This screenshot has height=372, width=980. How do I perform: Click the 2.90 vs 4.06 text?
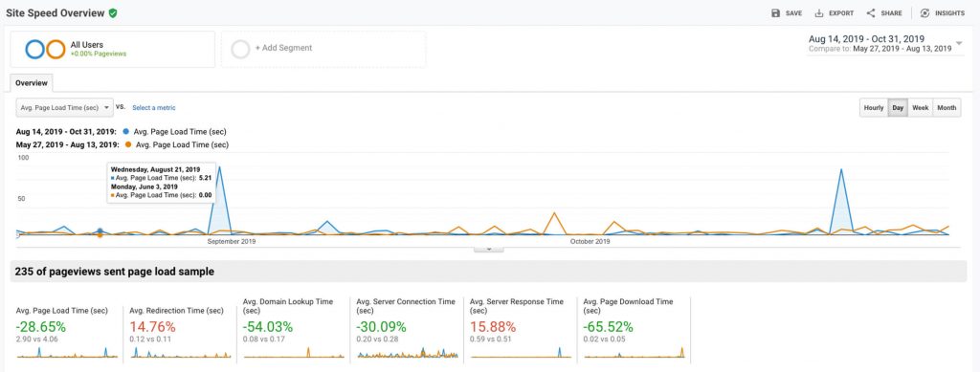click(38, 339)
